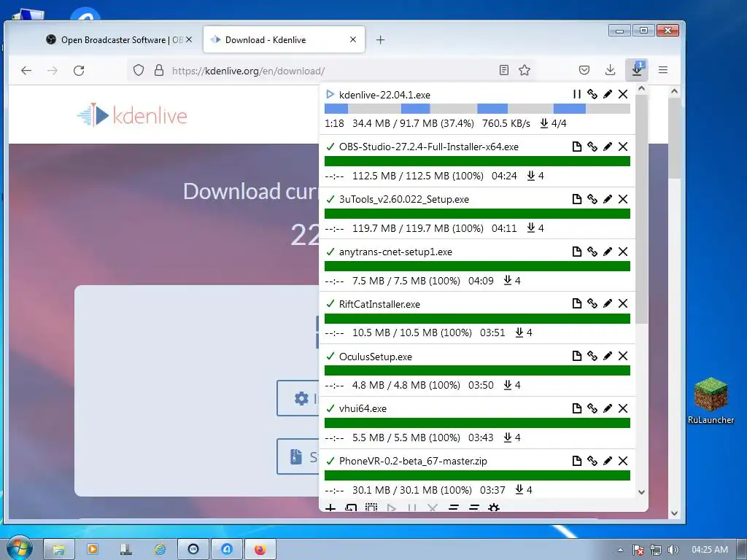747x560 pixels.
Task: Remove OBS-Studio installer from list
Action: click(x=623, y=147)
